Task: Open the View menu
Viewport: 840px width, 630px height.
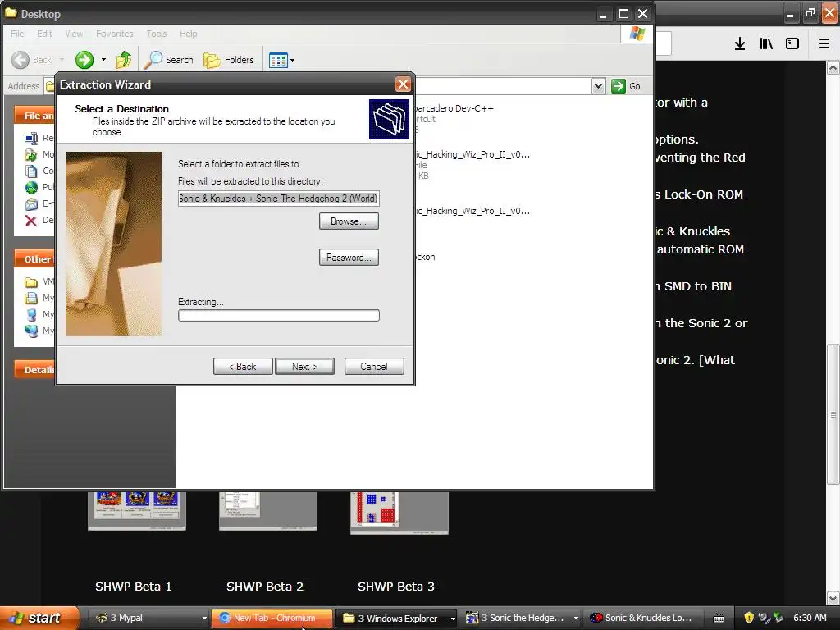Action: (x=74, y=34)
